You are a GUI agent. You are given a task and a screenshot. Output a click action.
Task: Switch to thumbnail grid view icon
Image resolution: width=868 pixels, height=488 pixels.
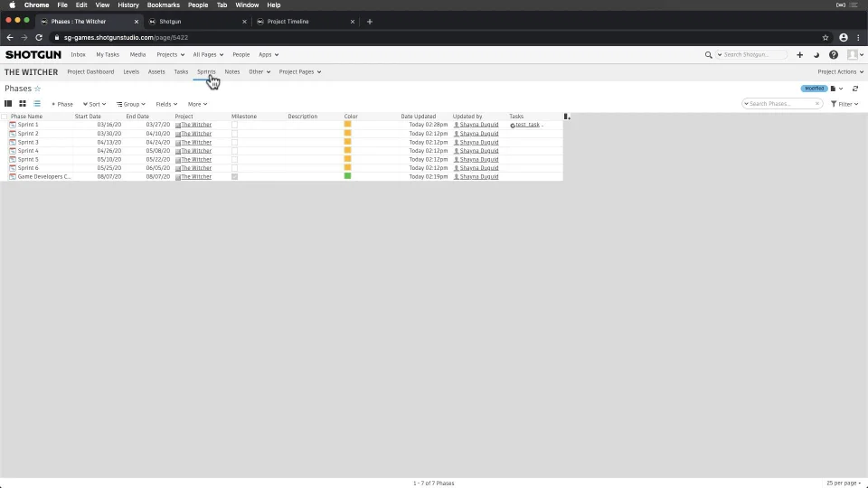click(x=23, y=103)
